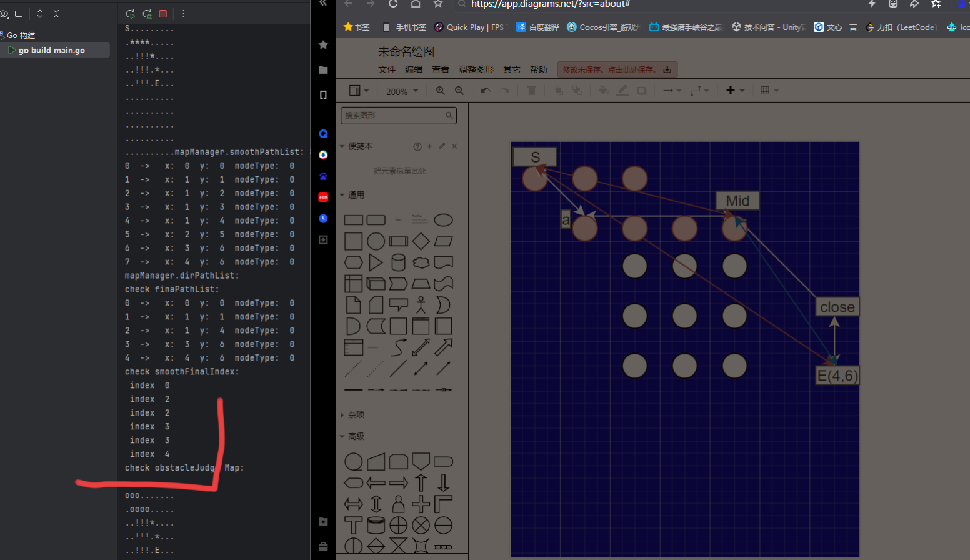The image size is (970, 560).
Task: Close the 便笺本 scratchpad panel
Action: [454, 146]
